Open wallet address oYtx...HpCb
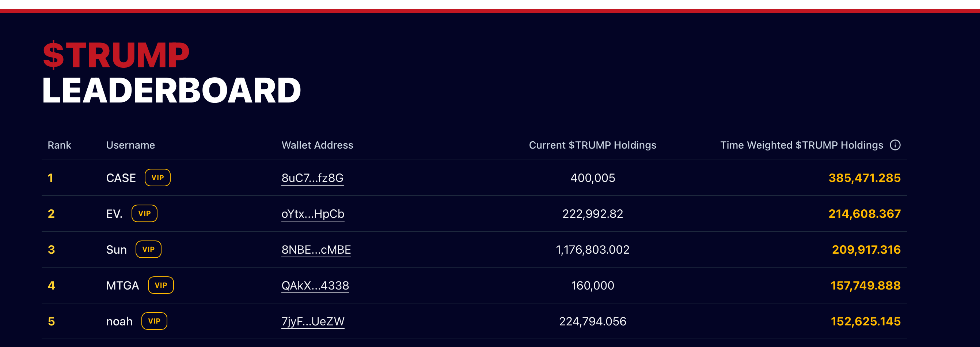The height and width of the screenshot is (347, 980). [x=313, y=214]
